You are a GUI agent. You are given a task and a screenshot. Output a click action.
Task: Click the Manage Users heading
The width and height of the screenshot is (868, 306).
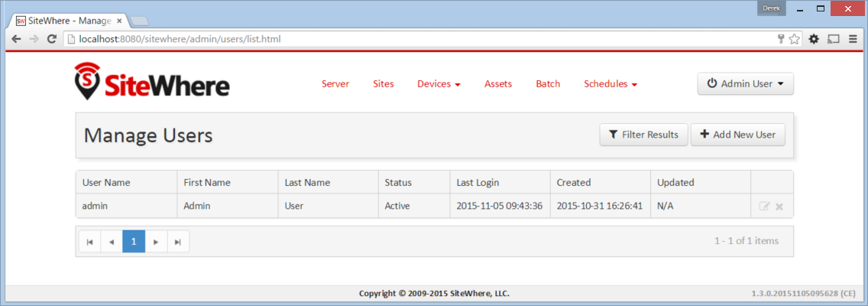click(x=148, y=135)
